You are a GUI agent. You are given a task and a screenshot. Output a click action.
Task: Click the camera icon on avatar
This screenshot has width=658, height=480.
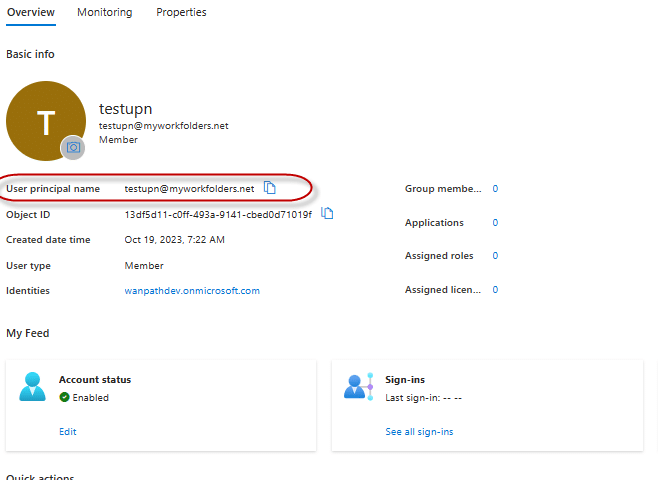(73, 148)
